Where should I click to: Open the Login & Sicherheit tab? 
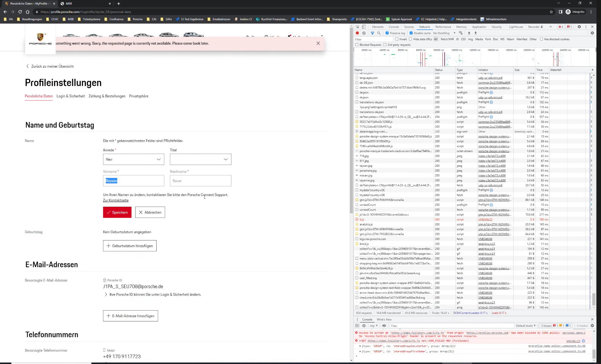click(70, 96)
